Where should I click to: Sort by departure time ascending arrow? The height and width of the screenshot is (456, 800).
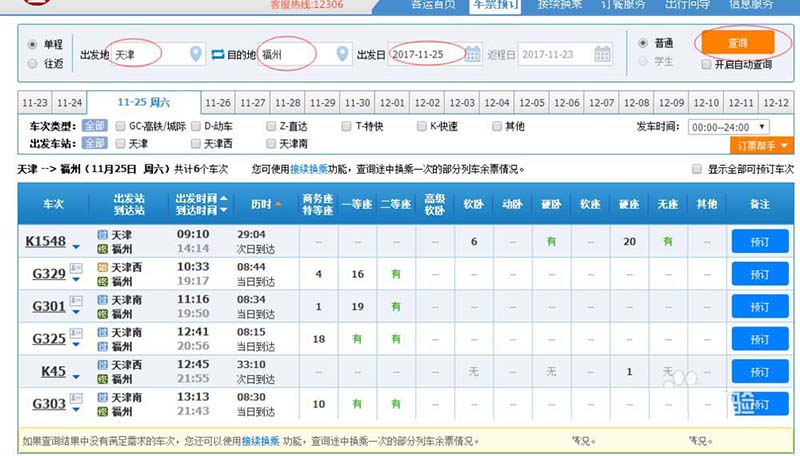pyautogui.click(x=223, y=198)
